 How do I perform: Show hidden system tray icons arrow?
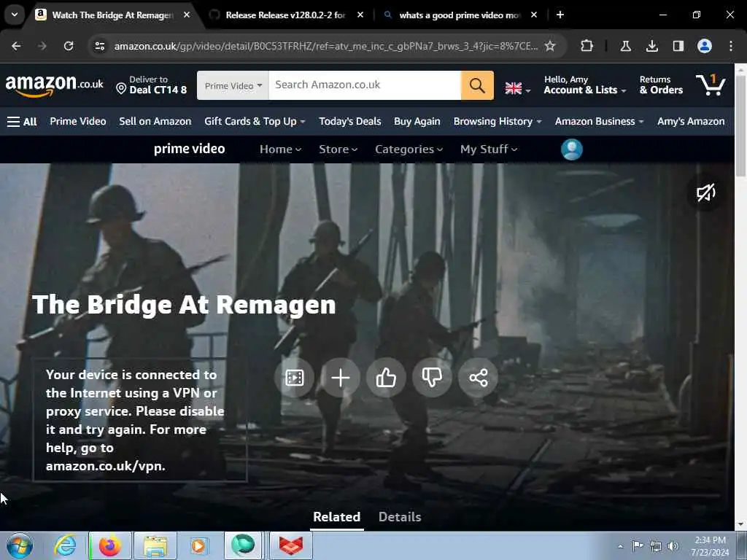pyautogui.click(x=620, y=546)
